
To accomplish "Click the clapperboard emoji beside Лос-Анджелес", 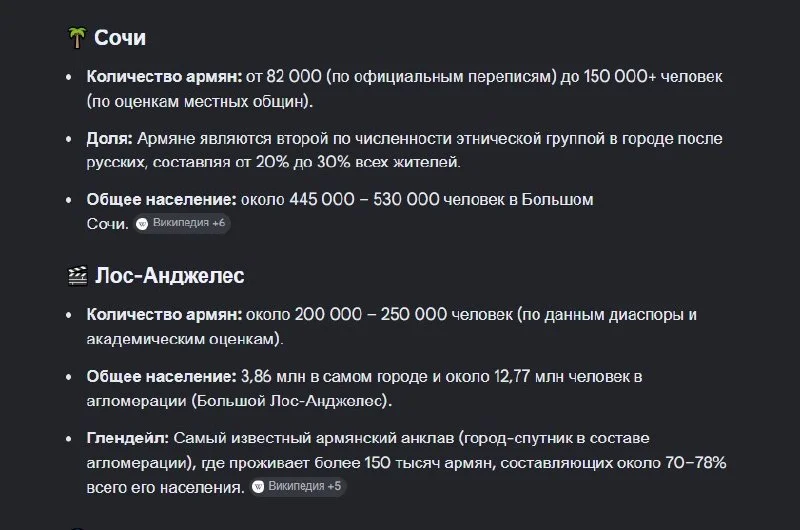I will 78,276.
